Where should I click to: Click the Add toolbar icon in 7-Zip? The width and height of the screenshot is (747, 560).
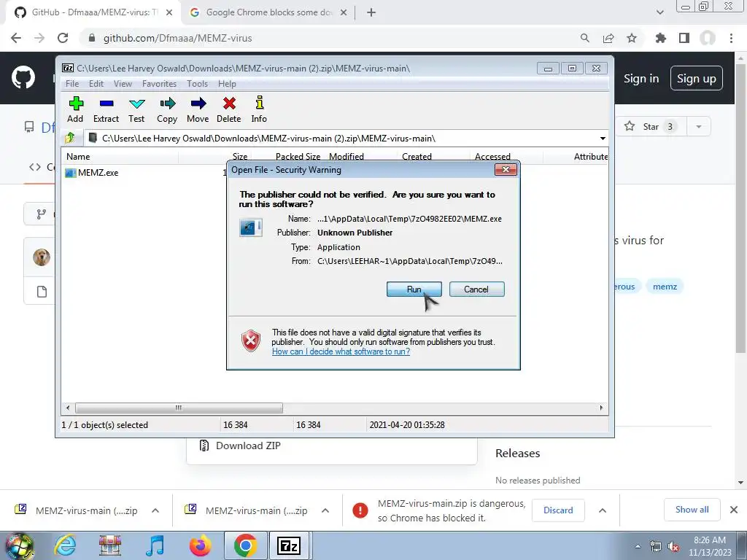75,109
